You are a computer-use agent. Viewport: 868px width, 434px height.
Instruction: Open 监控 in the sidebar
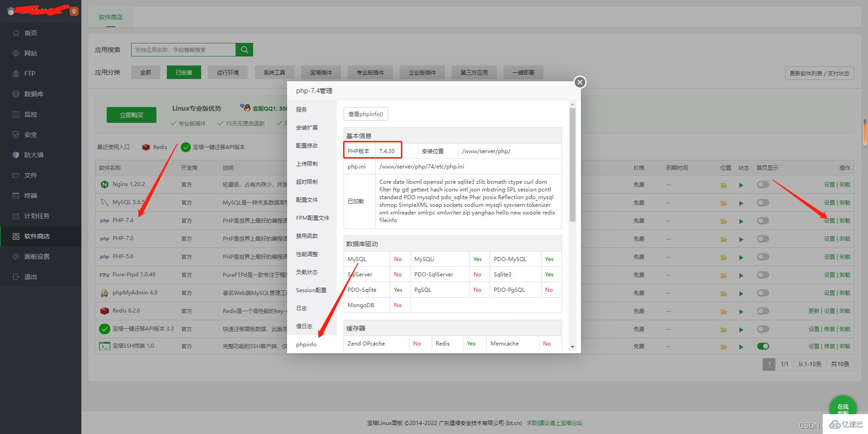pyautogui.click(x=31, y=114)
